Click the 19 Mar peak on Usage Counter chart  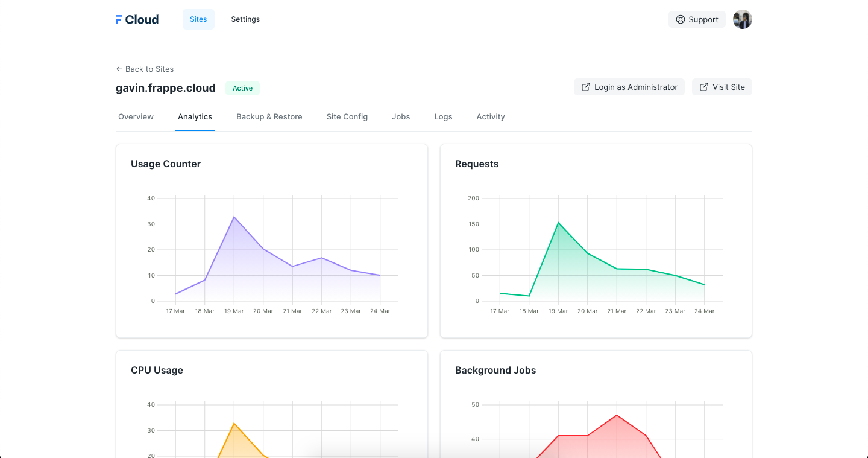[x=234, y=217]
